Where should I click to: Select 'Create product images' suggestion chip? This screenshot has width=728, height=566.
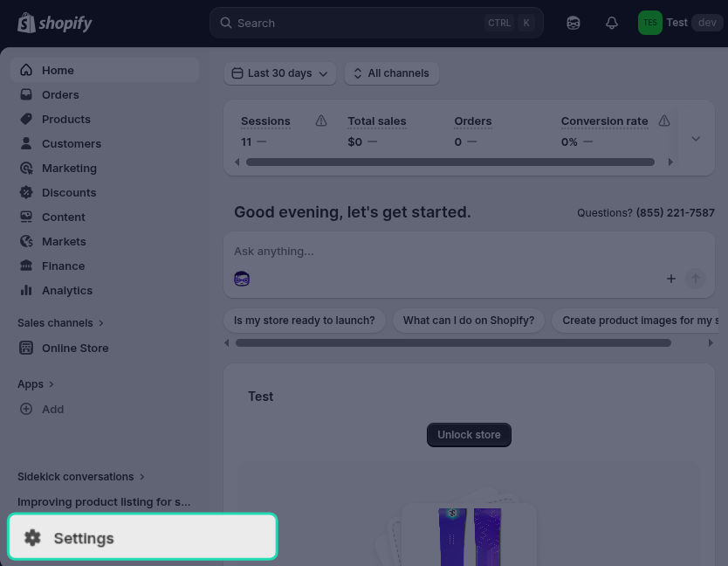635,321
